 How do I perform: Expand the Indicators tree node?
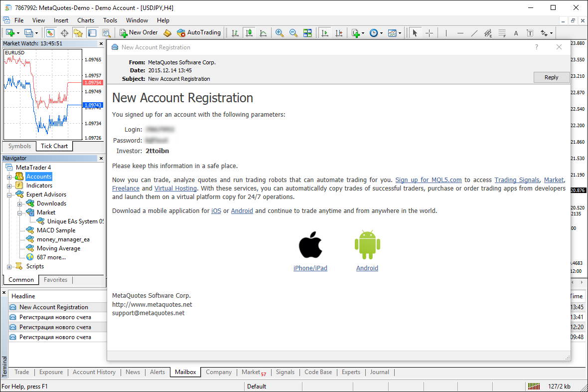(9, 186)
